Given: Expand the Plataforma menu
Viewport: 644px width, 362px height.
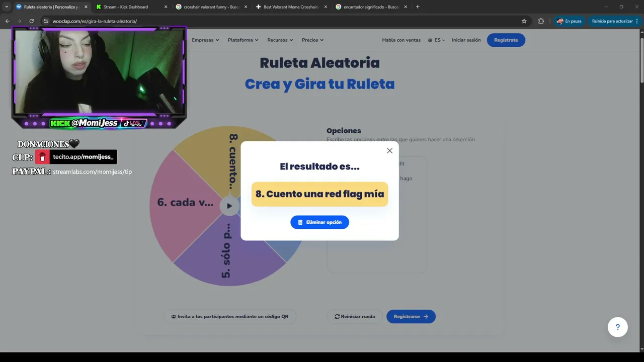Looking at the screenshot, I should pos(243,40).
